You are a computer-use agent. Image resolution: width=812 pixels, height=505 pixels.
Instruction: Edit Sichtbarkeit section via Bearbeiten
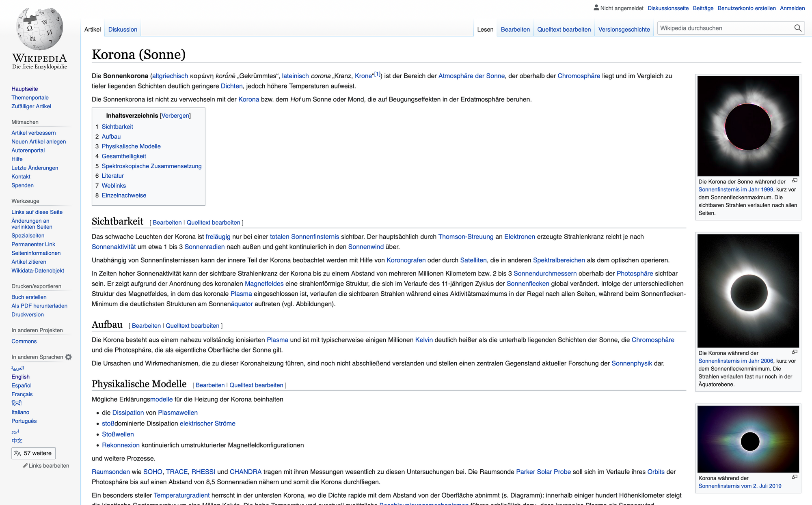point(167,222)
